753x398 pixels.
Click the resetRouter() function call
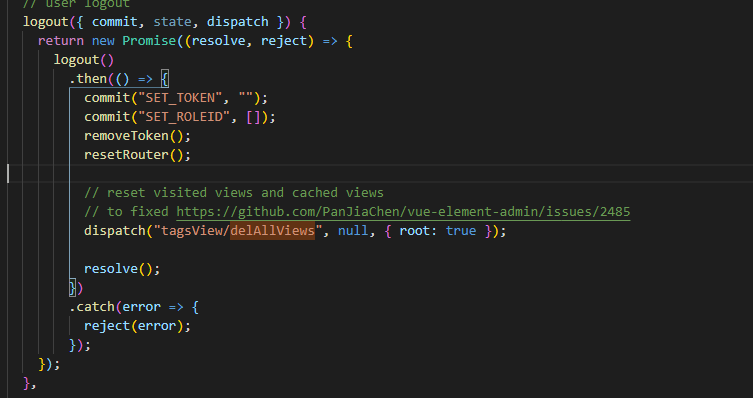137,155
